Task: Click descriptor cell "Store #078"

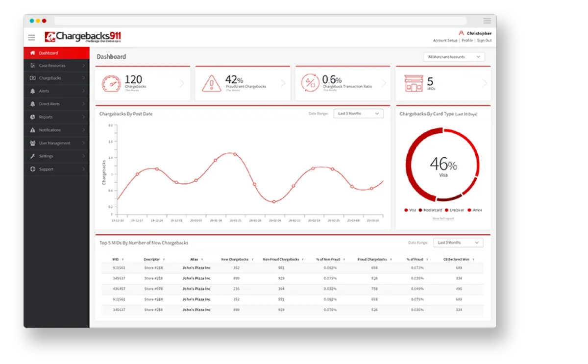Action: coord(153,289)
